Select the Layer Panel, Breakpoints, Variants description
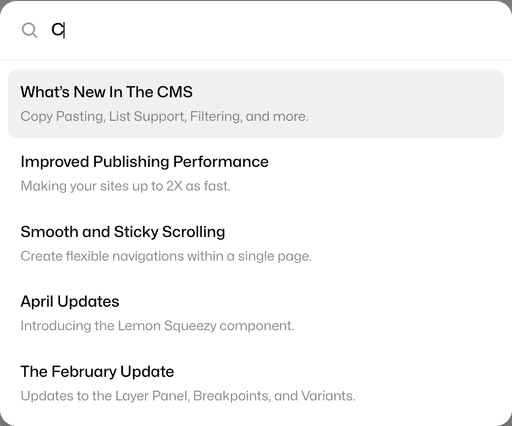 tap(188, 396)
